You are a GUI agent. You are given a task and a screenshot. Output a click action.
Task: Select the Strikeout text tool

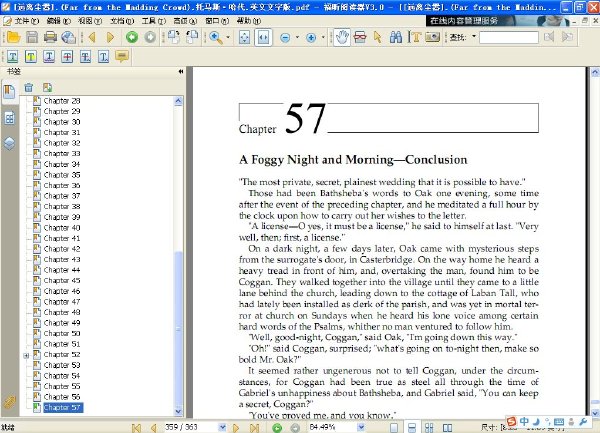(67, 57)
